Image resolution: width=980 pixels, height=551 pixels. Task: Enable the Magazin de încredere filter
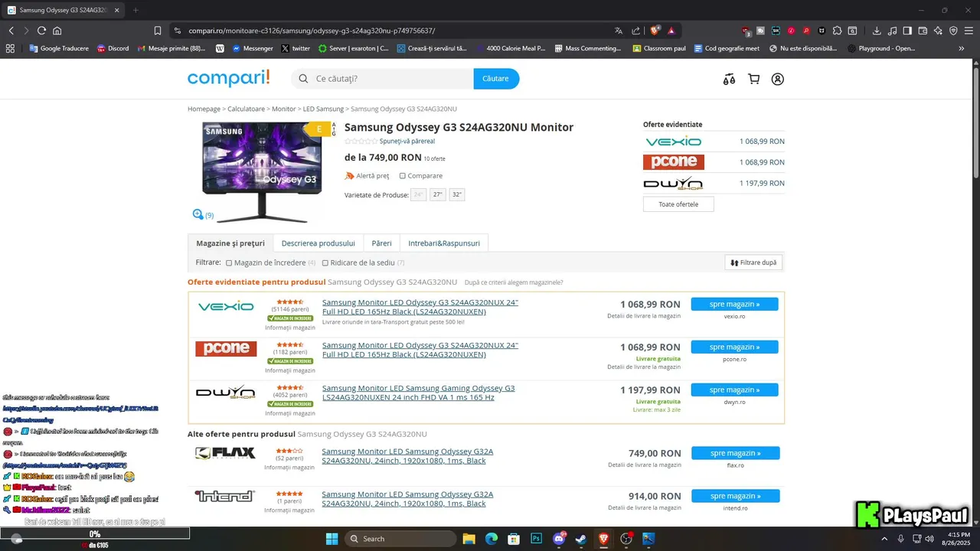(x=229, y=263)
